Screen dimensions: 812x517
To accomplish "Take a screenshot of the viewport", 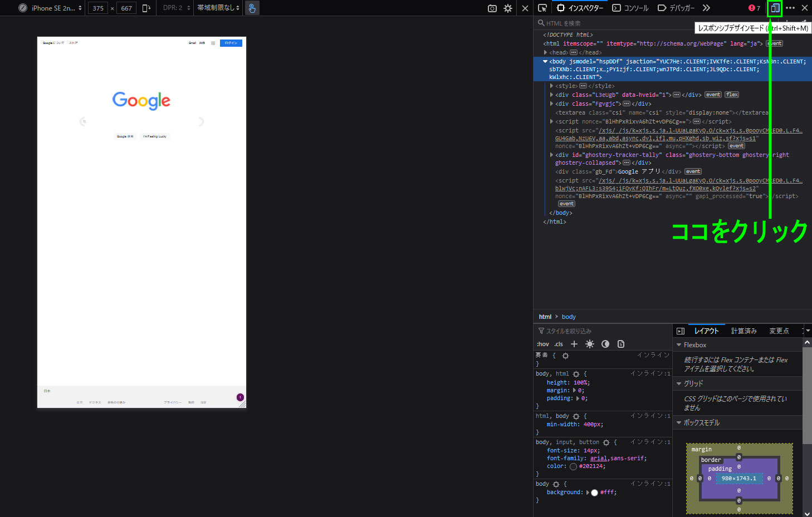I will click(492, 8).
